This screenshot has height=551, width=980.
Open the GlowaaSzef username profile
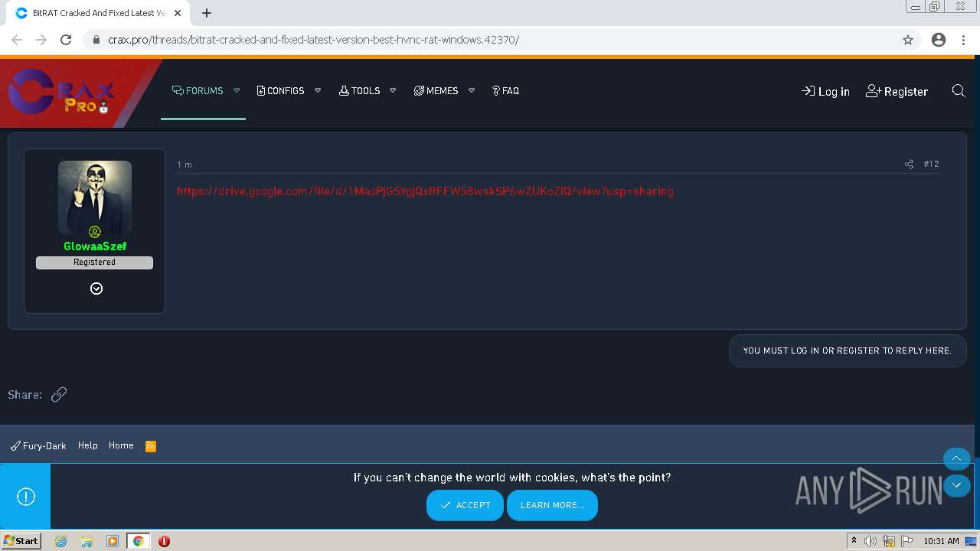pos(95,246)
